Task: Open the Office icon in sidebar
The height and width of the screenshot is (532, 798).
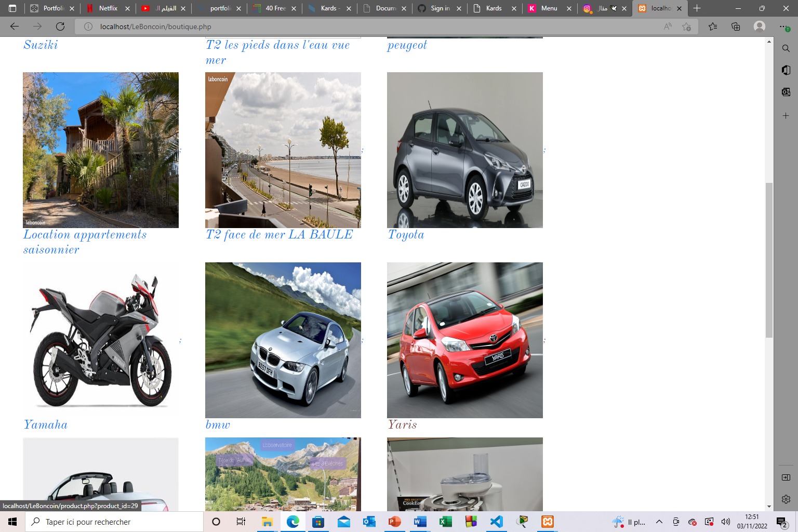Action: (x=786, y=70)
